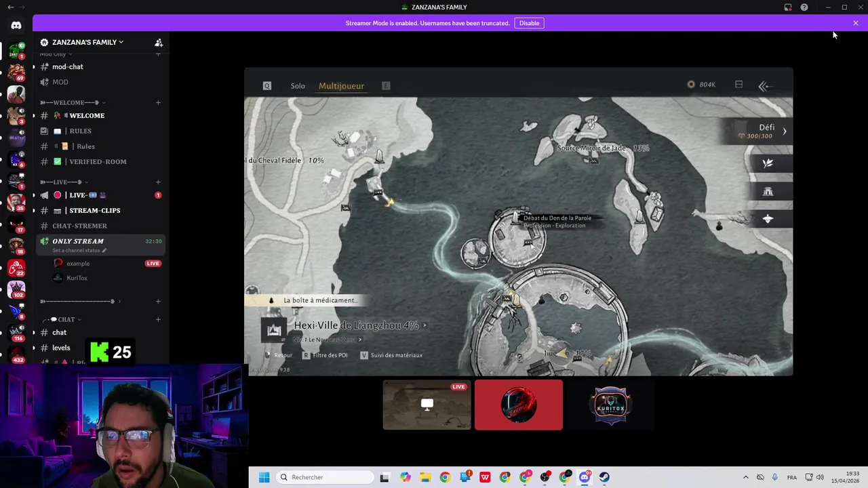Expand the Hexi-Ville de Liangzhou region arrow

coord(425,325)
